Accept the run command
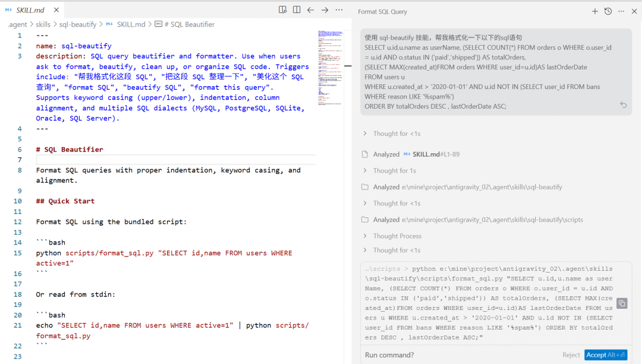Image resolution: width=642 pixels, height=364 pixels. click(x=606, y=355)
